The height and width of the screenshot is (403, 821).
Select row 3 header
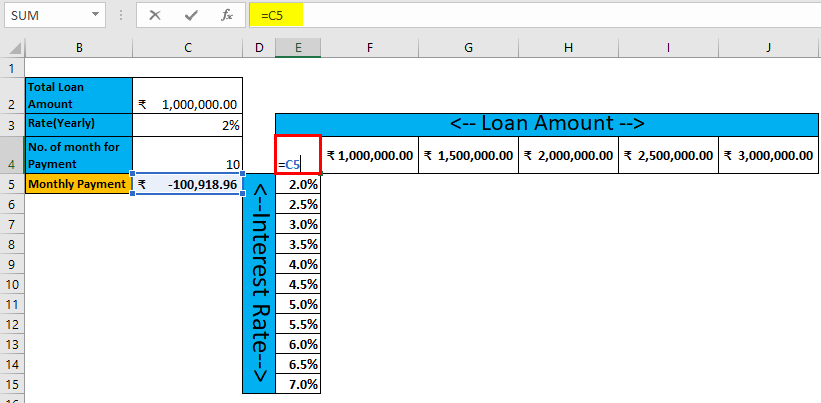pos(13,125)
